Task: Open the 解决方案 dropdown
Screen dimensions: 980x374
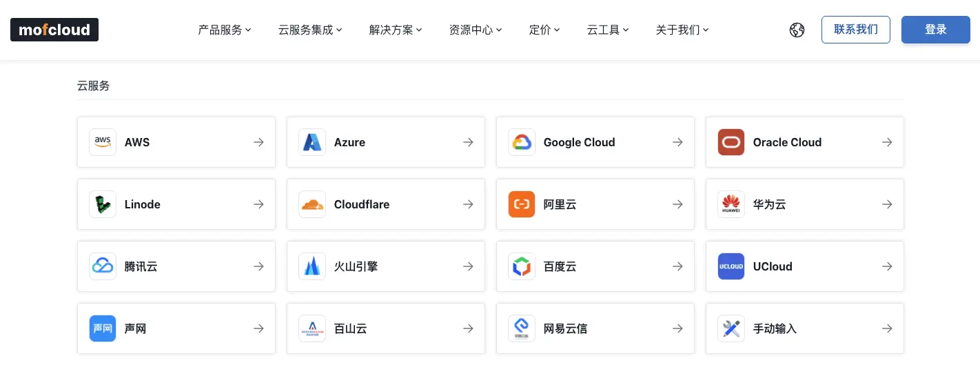Action: click(x=396, y=30)
